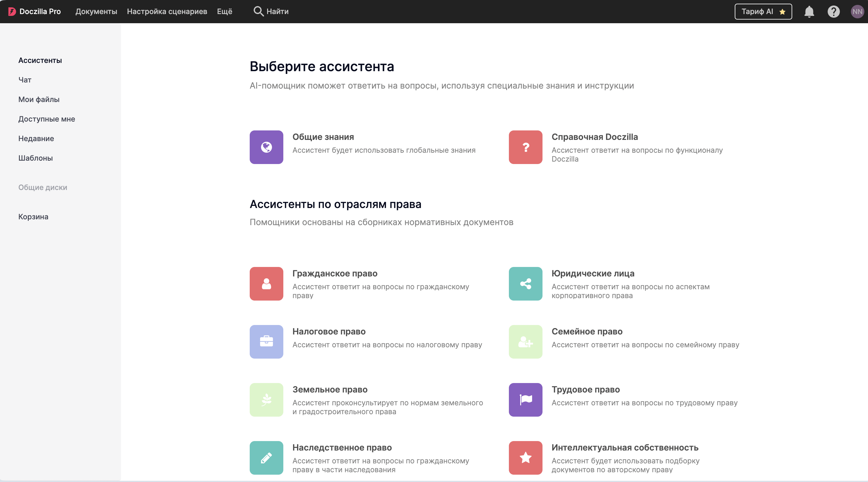Choose the Трудовое право assistant title
The image size is (868, 482).
pos(585,389)
